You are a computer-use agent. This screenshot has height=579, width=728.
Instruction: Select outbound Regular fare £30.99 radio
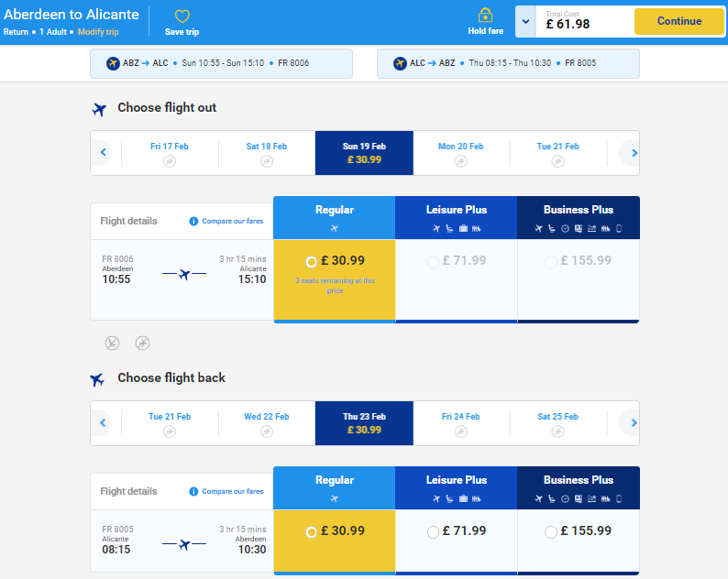tap(311, 262)
